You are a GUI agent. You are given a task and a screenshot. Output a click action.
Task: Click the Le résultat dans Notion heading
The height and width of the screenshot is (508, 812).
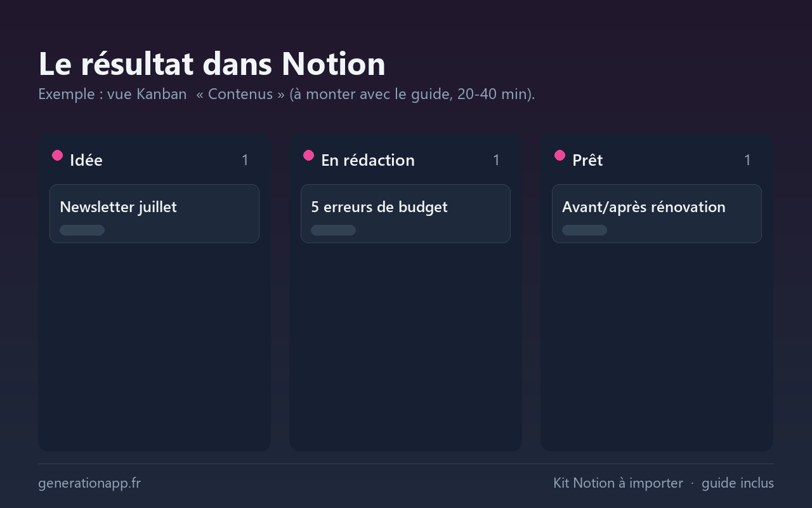(212, 63)
